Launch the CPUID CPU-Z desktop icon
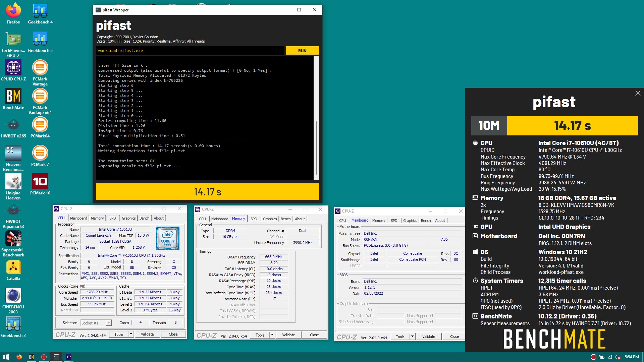The image size is (644, 362). tap(13, 71)
